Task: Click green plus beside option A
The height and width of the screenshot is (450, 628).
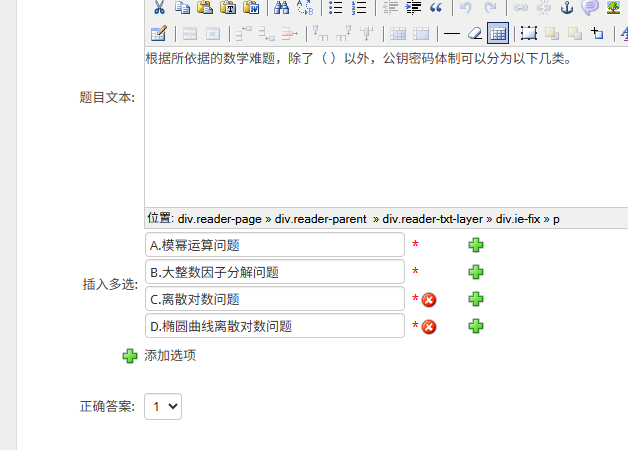Action: coord(476,245)
